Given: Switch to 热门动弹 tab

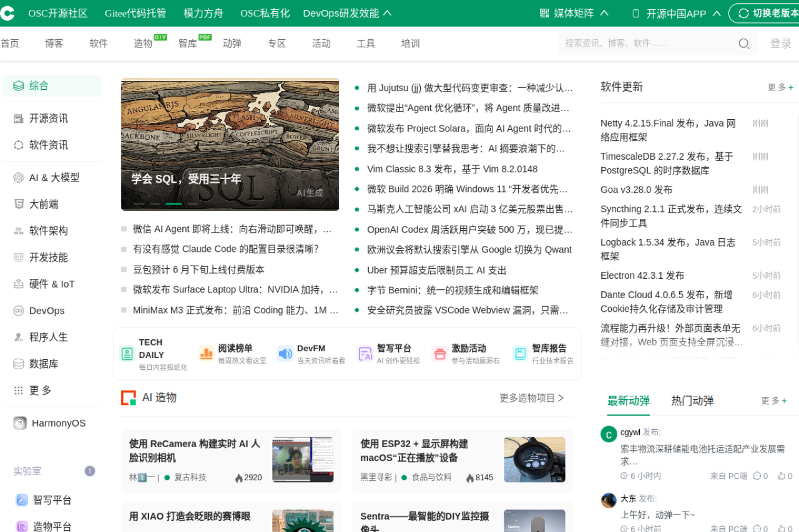Looking at the screenshot, I should pos(692,401).
